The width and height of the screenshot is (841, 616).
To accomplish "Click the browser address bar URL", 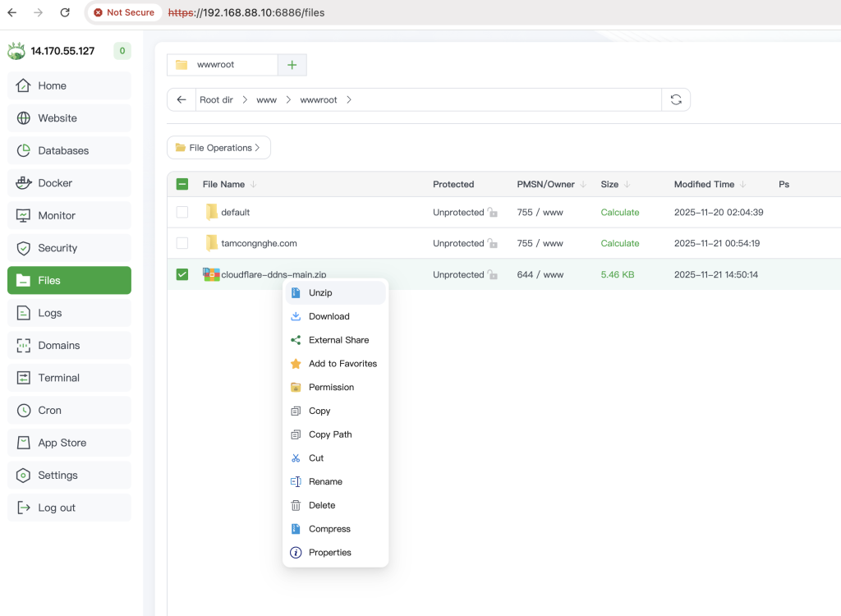I will (246, 13).
